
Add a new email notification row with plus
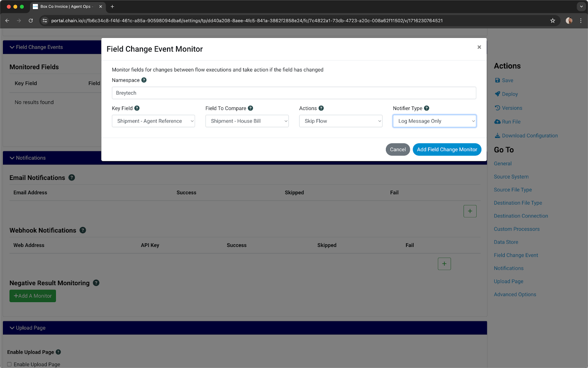[x=470, y=211]
